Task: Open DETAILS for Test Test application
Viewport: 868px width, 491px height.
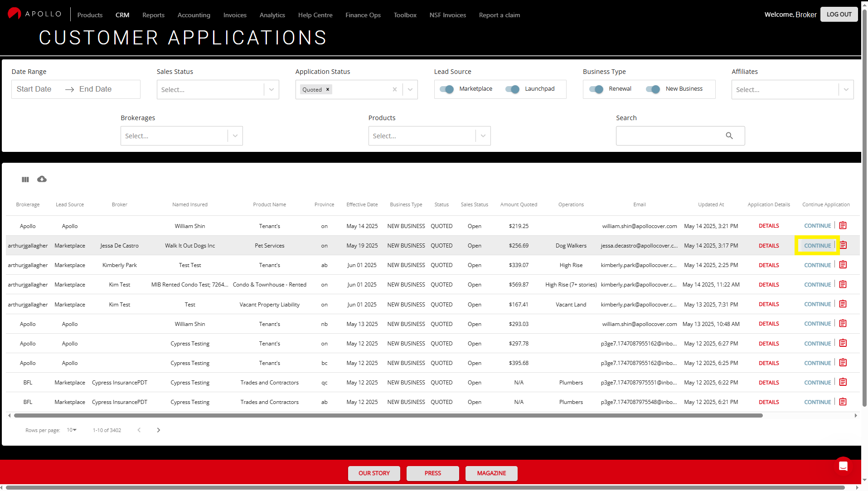Action: pos(769,265)
